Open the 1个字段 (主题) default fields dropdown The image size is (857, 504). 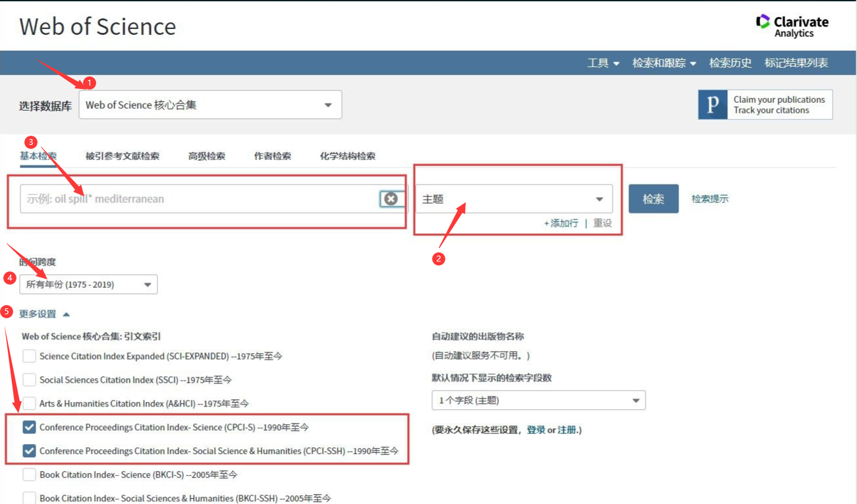(x=538, y=401)
